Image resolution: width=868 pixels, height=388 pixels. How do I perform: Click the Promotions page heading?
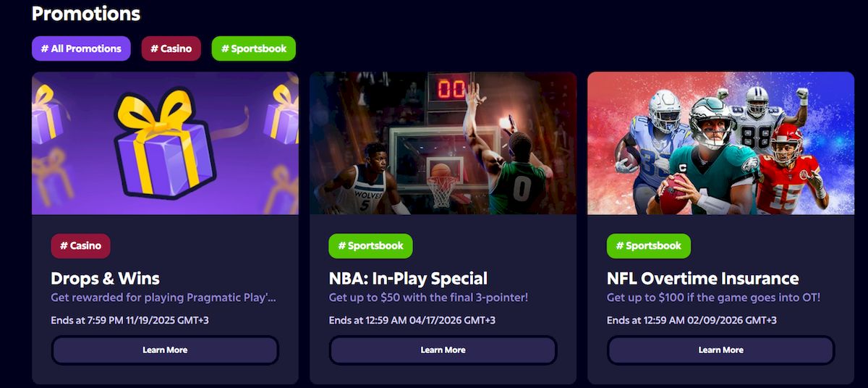pyautogui.click(x=86, y=13)
